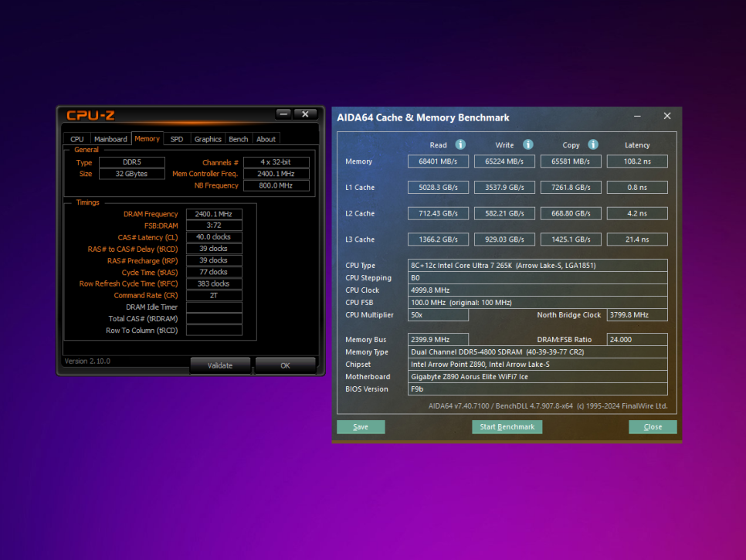Click the Memory Read 68401 MB/s field
The image size is (746, 560).
click(438, 161)
